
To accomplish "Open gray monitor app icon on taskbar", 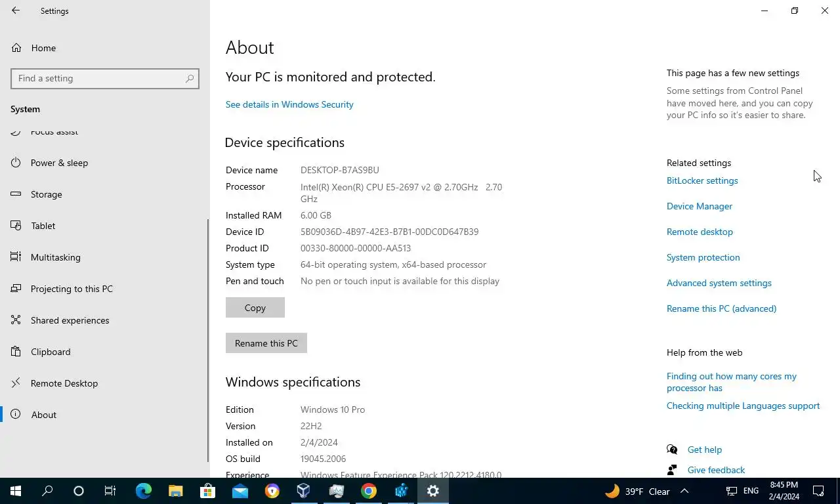I will 336,491.
